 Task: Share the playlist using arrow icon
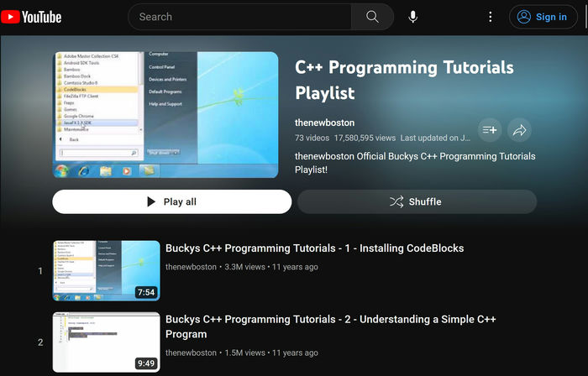pyautogui.click(x=519, y=130)
